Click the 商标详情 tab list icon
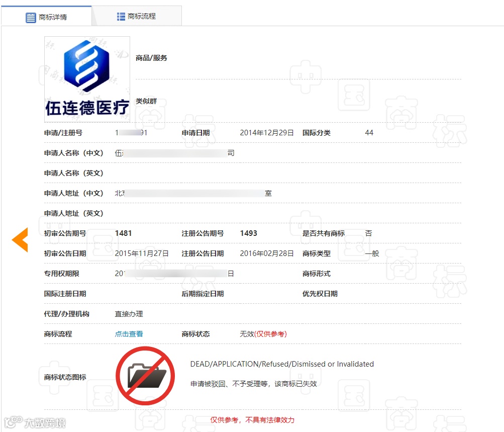The height and width of the screenshot is (432, 504). coord(31,17)
